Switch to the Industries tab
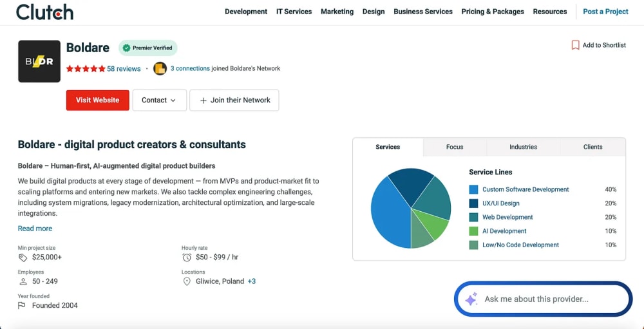 [x=523, y=147]
